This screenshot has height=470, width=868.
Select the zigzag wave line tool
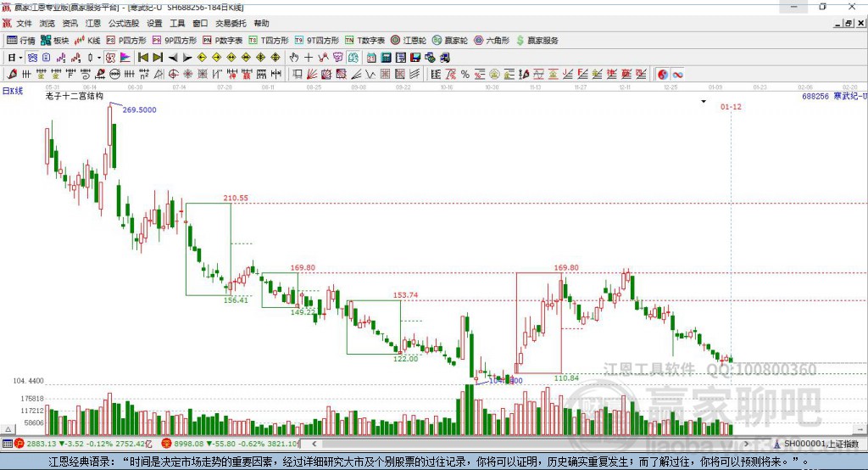coord(370,75)
